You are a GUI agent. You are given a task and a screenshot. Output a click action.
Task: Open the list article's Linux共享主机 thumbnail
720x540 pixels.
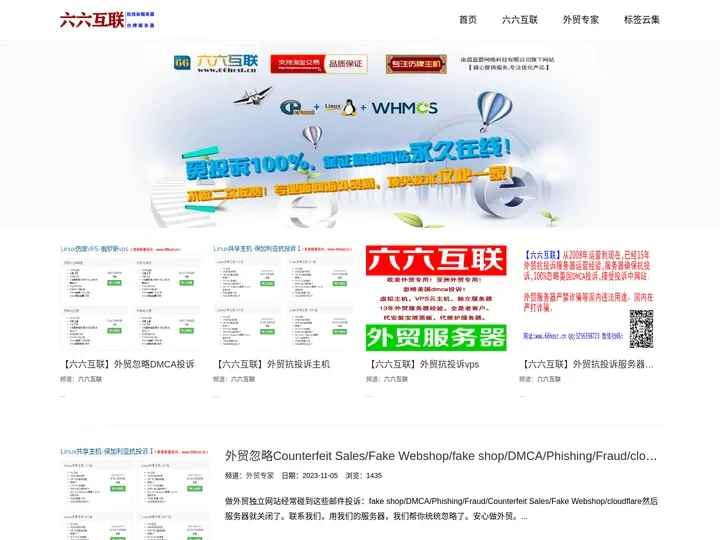tap(135, 493)
